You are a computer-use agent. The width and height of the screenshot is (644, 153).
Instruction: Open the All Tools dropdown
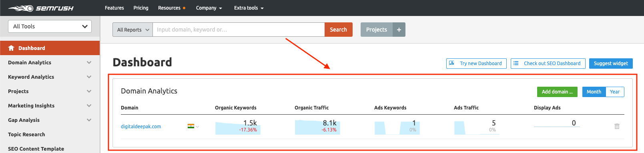pyautogui.click(x=50, y=26)
